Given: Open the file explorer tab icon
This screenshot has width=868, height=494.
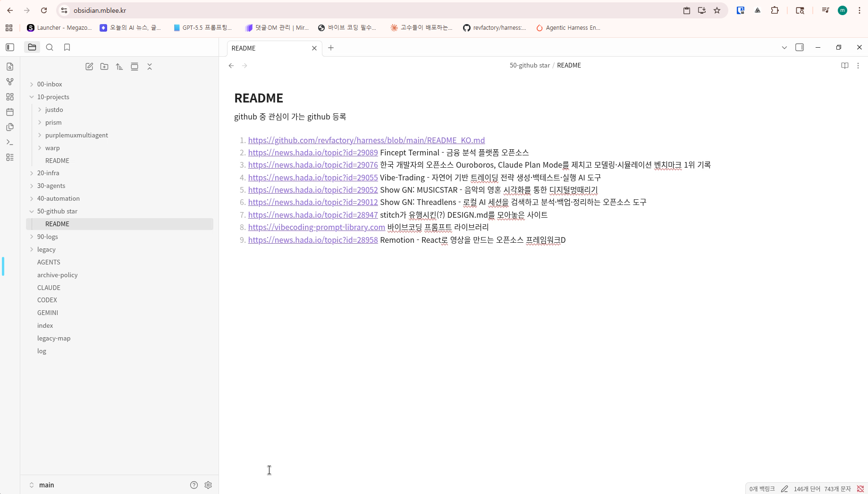Looking at the screenshot, I should coord(32,47).
